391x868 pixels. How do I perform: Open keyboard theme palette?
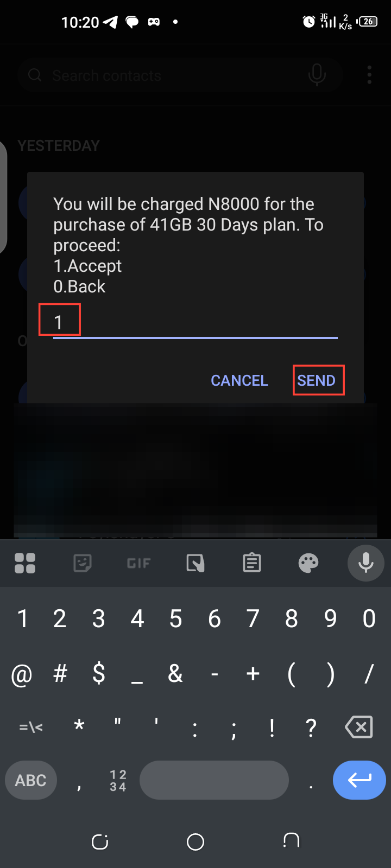308,563
